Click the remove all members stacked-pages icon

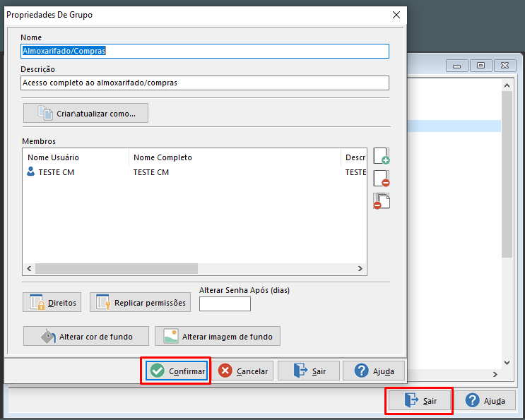[x=382, y=201]
